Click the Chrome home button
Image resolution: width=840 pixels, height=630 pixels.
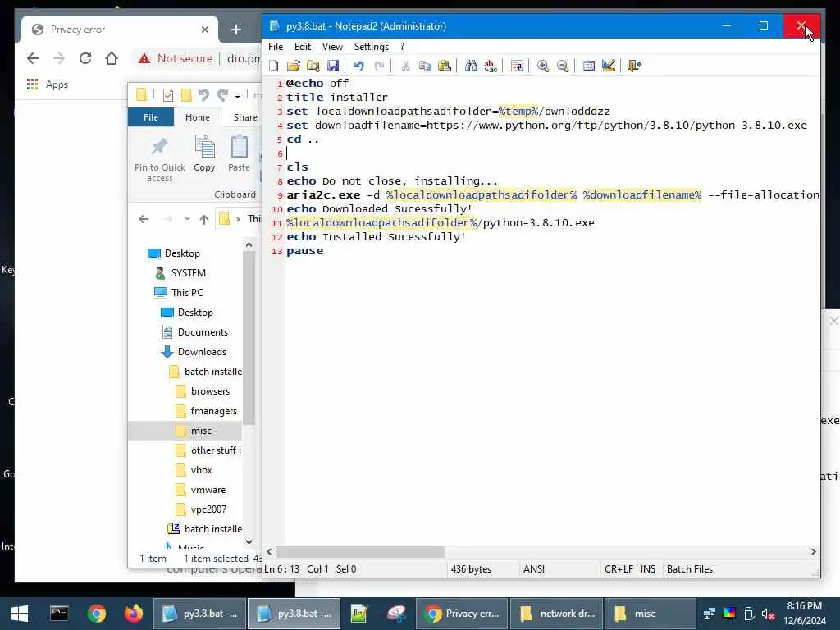[x=112, y=58]
